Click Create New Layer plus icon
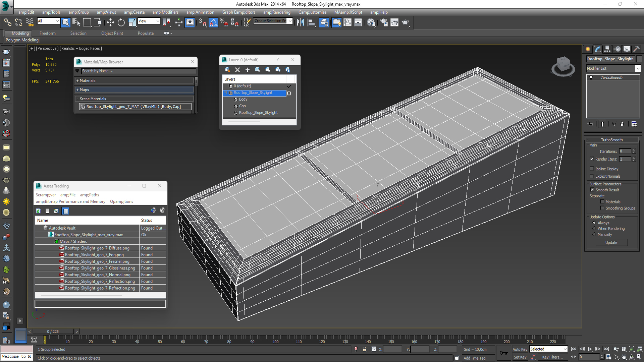644x362 pixels. (248, 70)
